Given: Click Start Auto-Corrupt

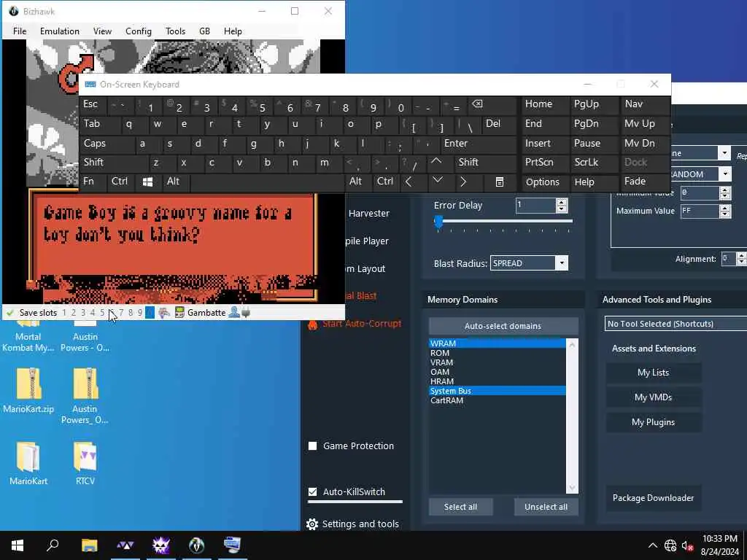Looking at the screenshot, I should 362,324.
